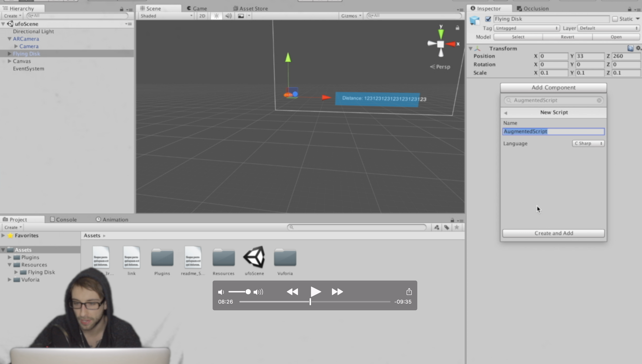Toggle Flying Disk active checkbox

(488, 19)
